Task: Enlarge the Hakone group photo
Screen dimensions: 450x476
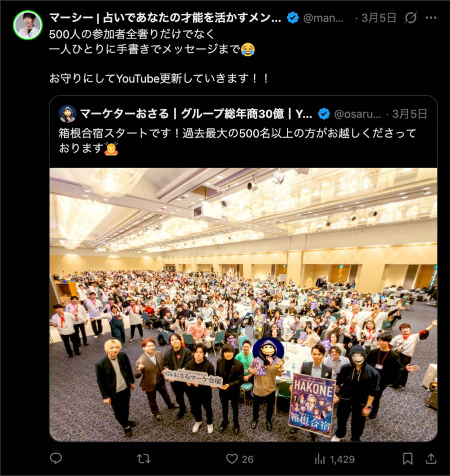Action: (x=243, y=304)
